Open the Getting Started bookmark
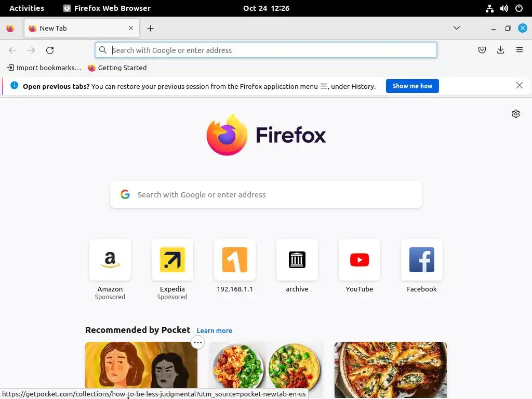 tap(117, 68)
